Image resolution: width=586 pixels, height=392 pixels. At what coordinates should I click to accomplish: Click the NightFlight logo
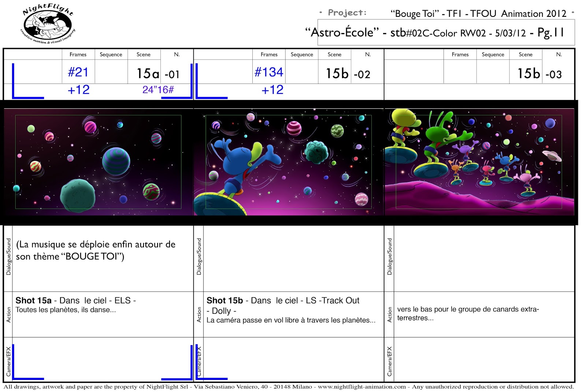point(48,24)
